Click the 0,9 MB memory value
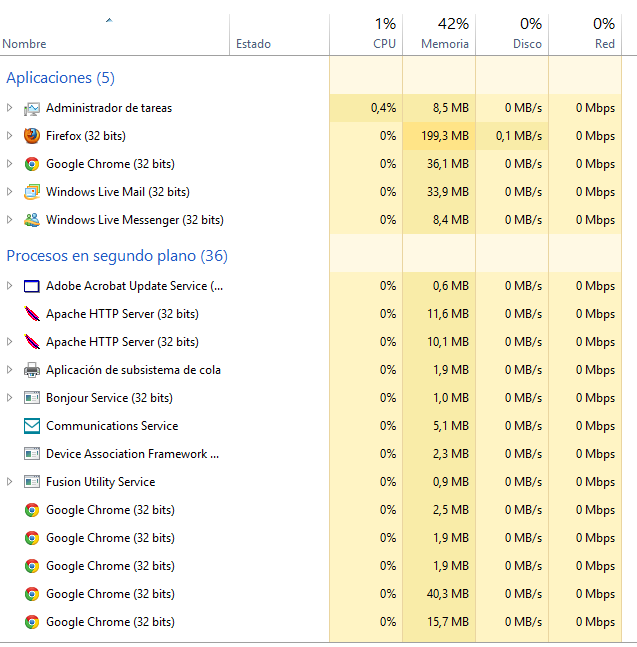 pyautogui.click(x=451, y=482)
